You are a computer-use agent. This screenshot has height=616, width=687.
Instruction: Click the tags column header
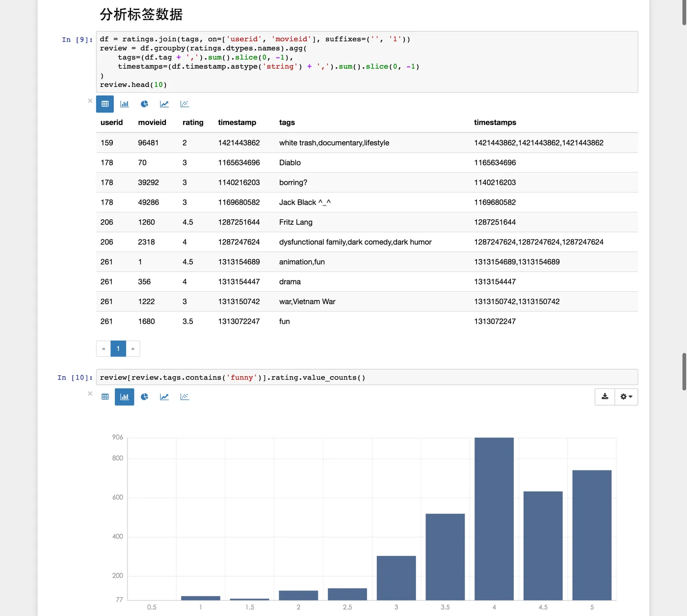pyautogui.click(x=287, y=123)
